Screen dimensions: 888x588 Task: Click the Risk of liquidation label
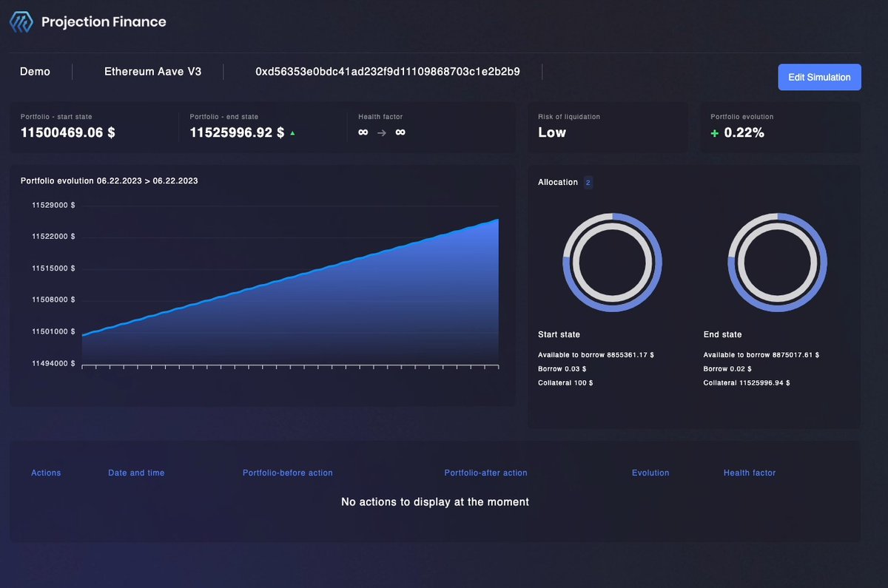(569, 117)
